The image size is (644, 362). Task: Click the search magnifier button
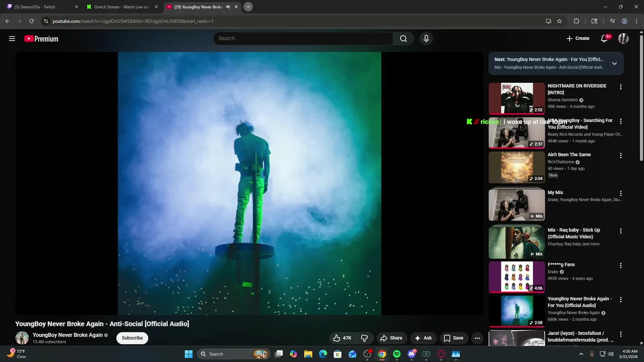(x=404, y=39)
